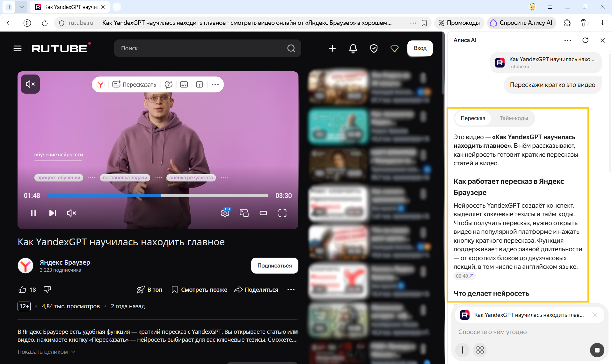Expand description with 'Показать целиком'
The width and height of the screenshot is (612, 364).
tap(47, 352)
